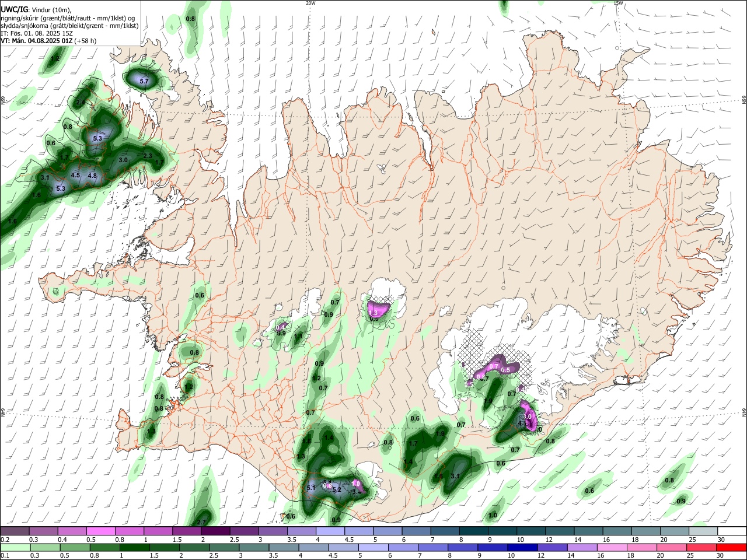
Task: Click the 2.7 value at the bottom edge
Action: coord(203,522)
